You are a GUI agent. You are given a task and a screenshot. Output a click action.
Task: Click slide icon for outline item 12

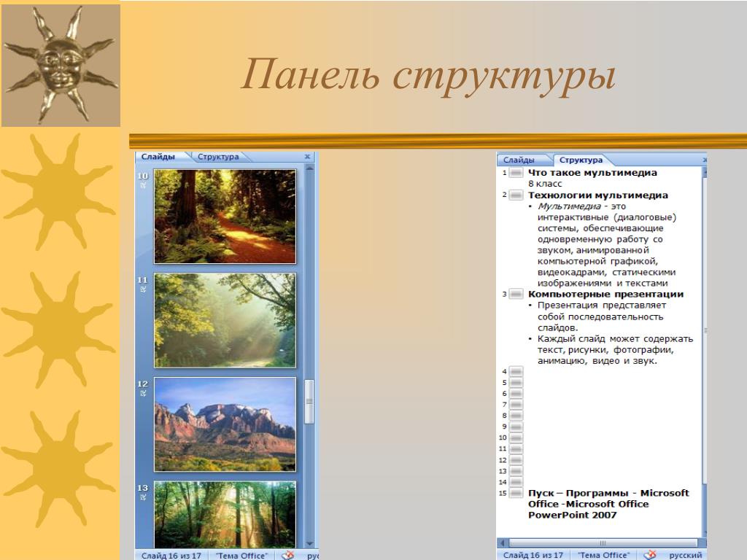516,460
